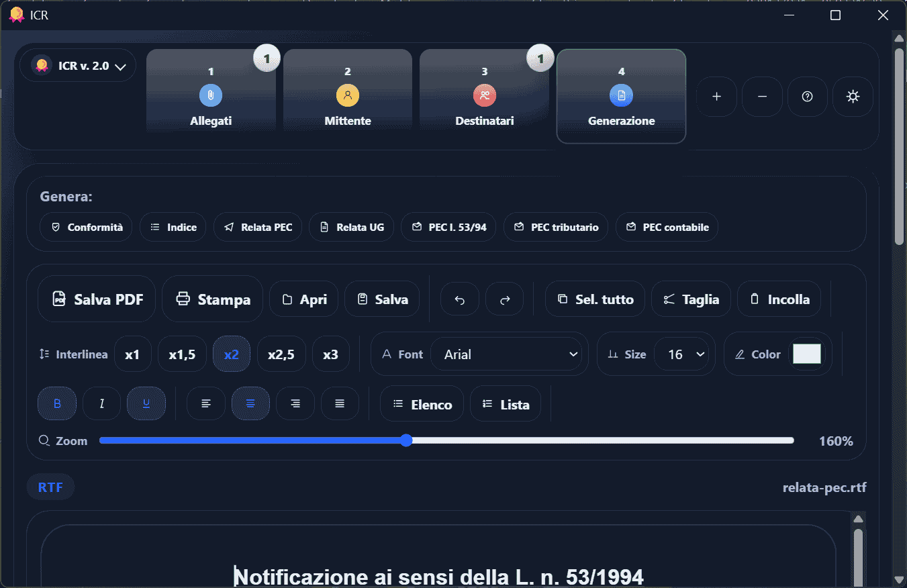Insert bulleted list with Elenco
The height and width of the screenshot is (588, 907).
click(422, 403)
